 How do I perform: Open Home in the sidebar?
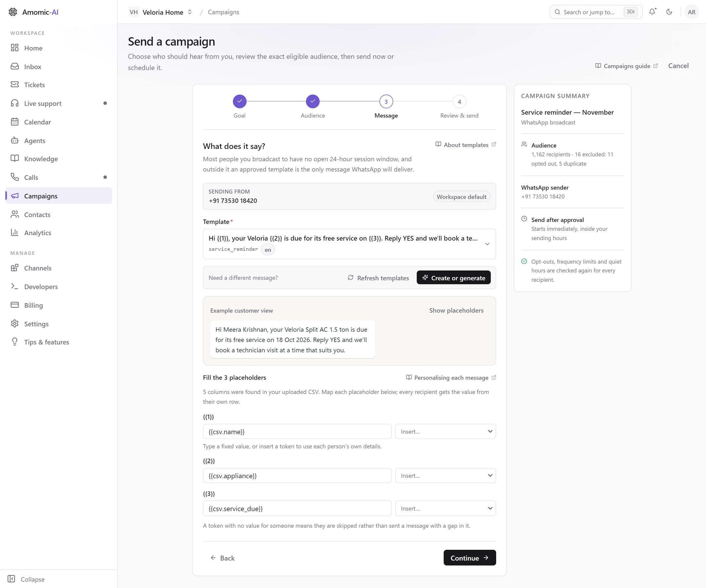tap(59, 48)
